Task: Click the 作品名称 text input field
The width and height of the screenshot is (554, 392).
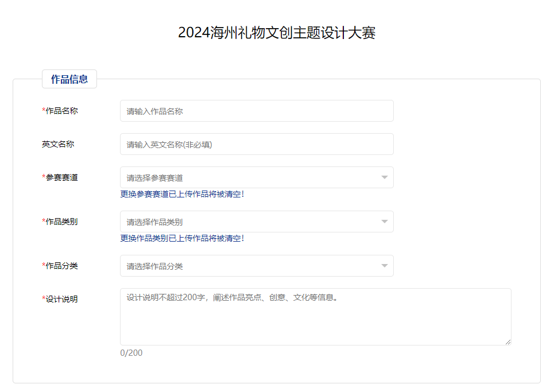Action: (x=257, y=111)
